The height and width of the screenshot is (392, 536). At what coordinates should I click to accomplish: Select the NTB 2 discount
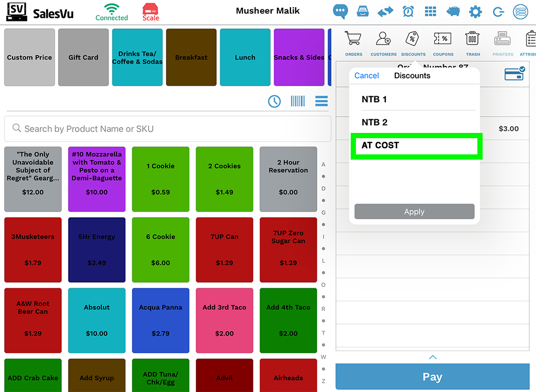(415, 122)
